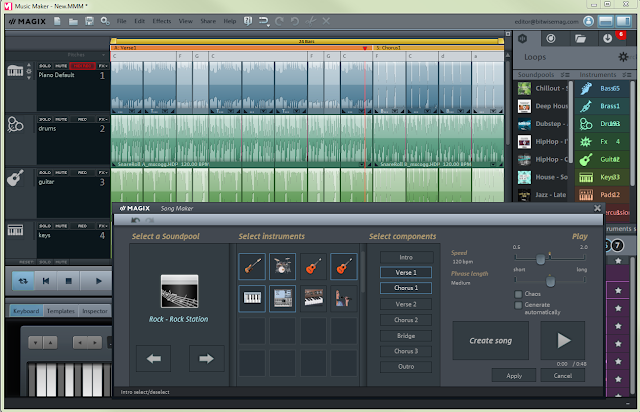The width and height of the screenshot is (640, 412).
Task: Open FX dropdown on keys track
Action: click(102, 227)
